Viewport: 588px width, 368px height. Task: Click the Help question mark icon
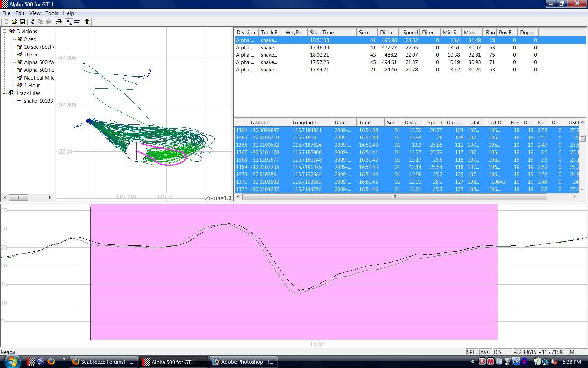point(87,22)
